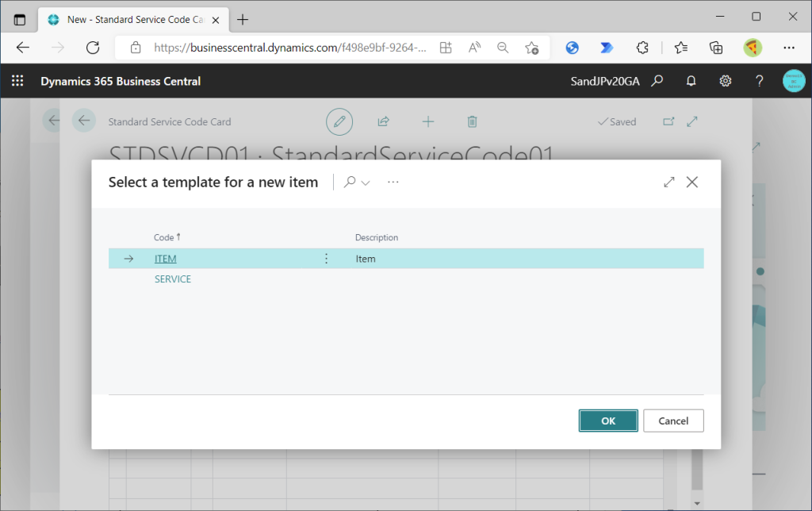The width and height of the screenshot is (812, 511).
Task: Open row options menu for ITEM
Action: 326,259
